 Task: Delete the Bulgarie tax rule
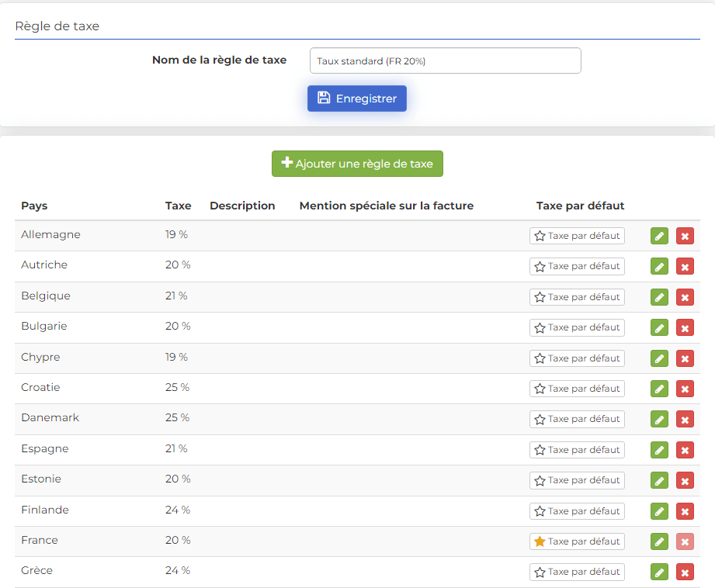[x=685, y=327]
